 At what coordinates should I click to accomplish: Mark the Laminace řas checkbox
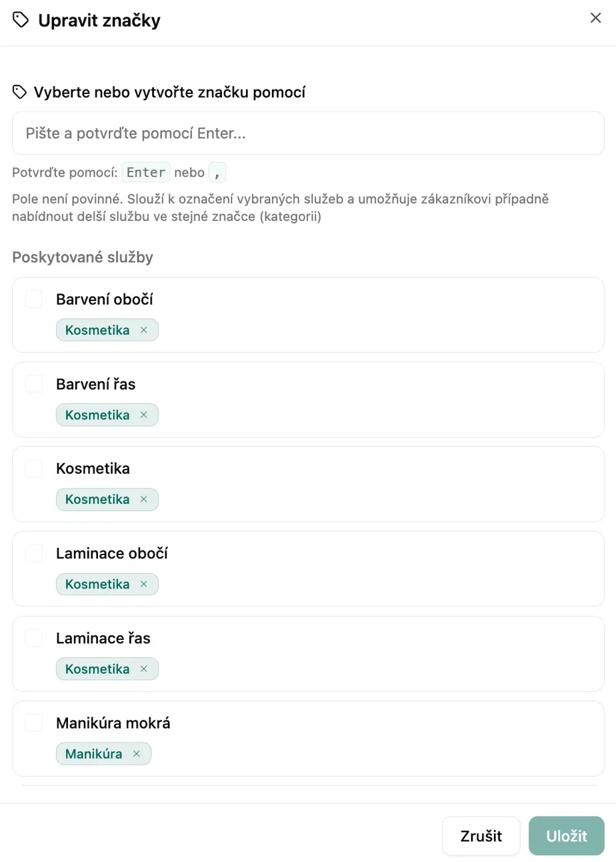34,638
